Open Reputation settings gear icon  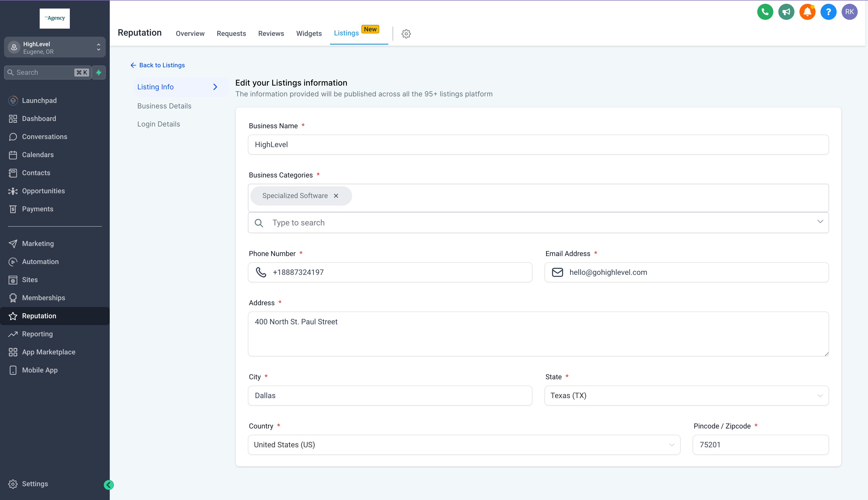pyautogui.click(x=406, y=34)
